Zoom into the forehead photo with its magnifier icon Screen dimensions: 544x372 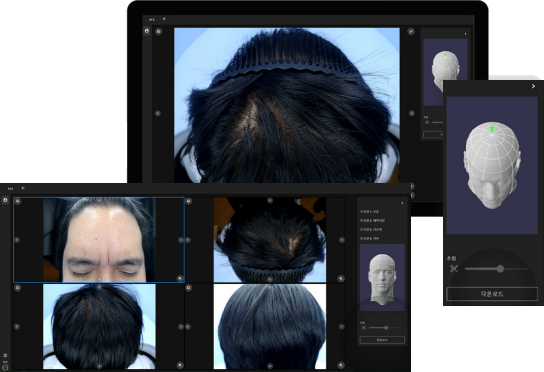[180, 278]
